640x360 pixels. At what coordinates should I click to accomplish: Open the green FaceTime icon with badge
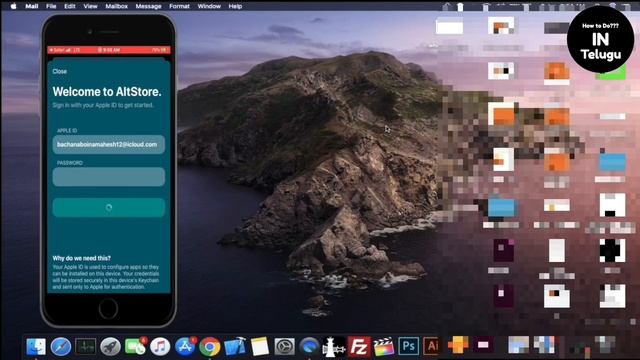click(x=136, y=347)
